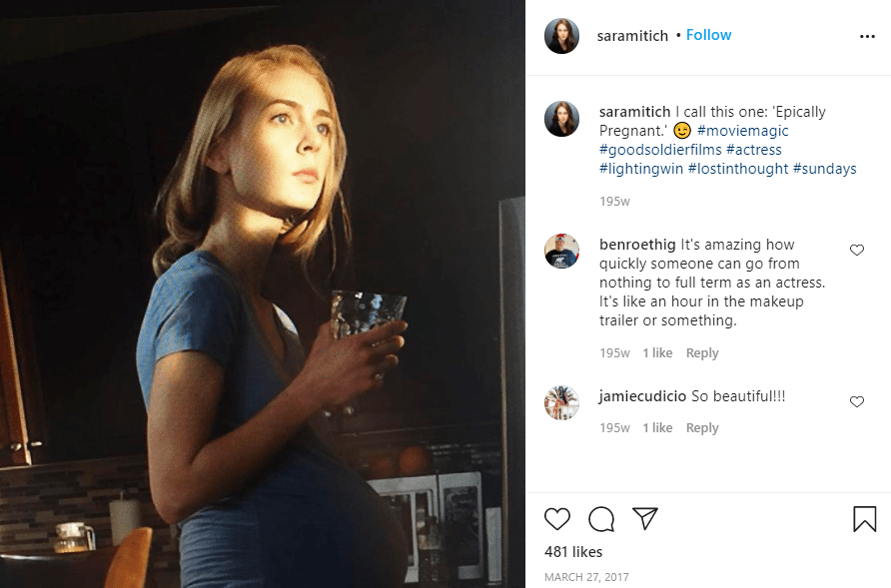This screenshot has height=588, width=891.
Task: Like the post using the heart icon
Action: coord(558,519)
